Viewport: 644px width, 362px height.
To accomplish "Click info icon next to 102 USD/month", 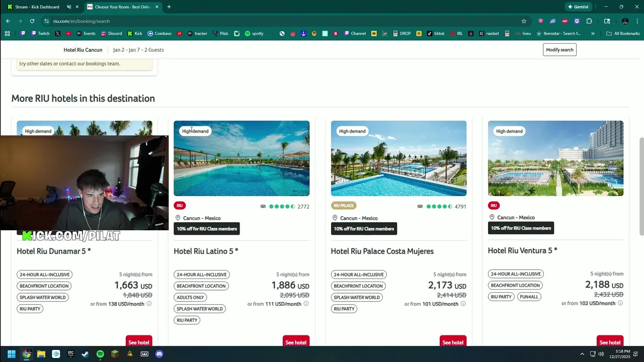I will click(x=620, y=303).
